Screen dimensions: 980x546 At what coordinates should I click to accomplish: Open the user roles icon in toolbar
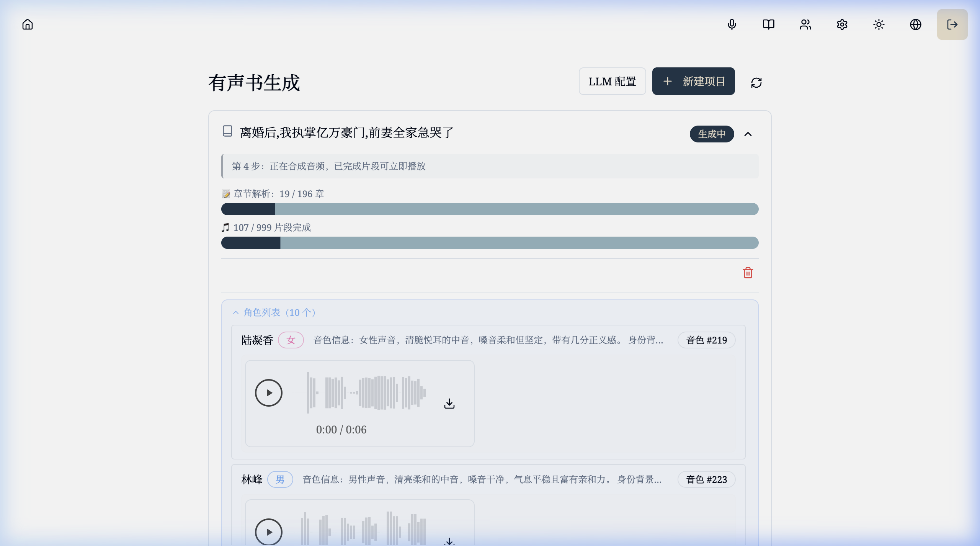click(x=805, y=24)
